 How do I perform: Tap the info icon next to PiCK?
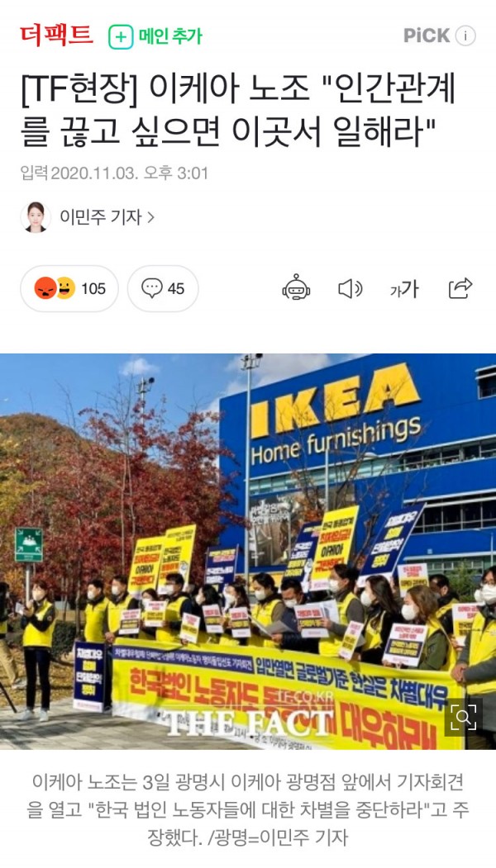click(465, 36)
